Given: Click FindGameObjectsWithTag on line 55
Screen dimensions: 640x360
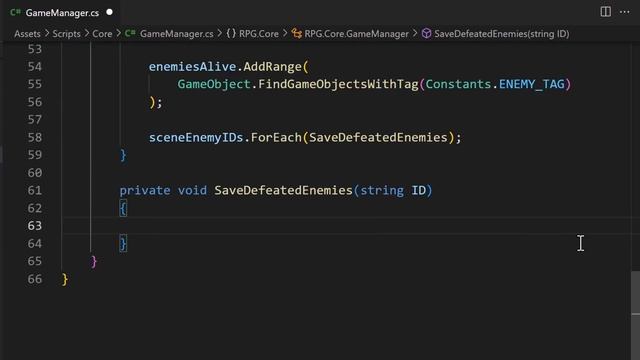Looking at the screenshot, I should point(338,84).
